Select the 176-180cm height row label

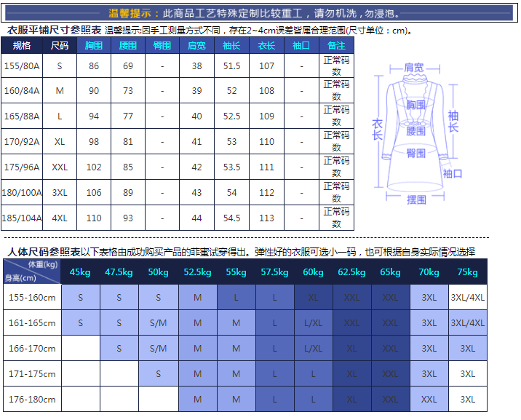[x=31, y=400]
